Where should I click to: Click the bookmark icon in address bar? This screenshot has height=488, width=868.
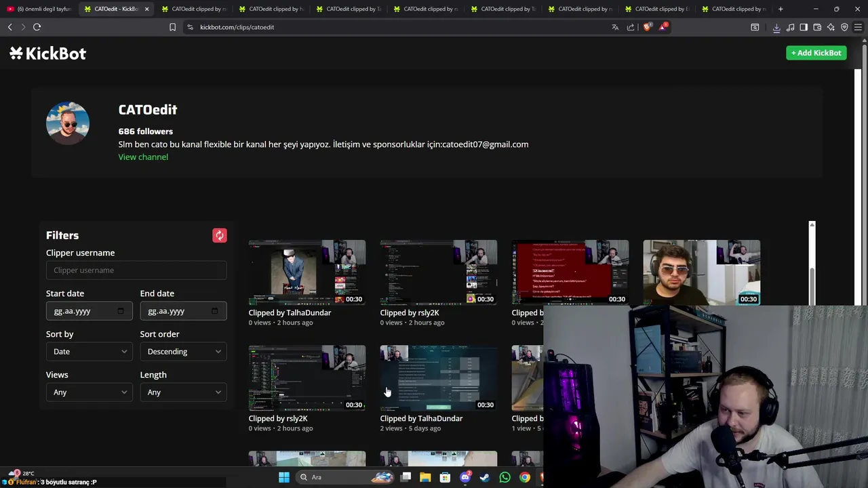pos(172,27)
